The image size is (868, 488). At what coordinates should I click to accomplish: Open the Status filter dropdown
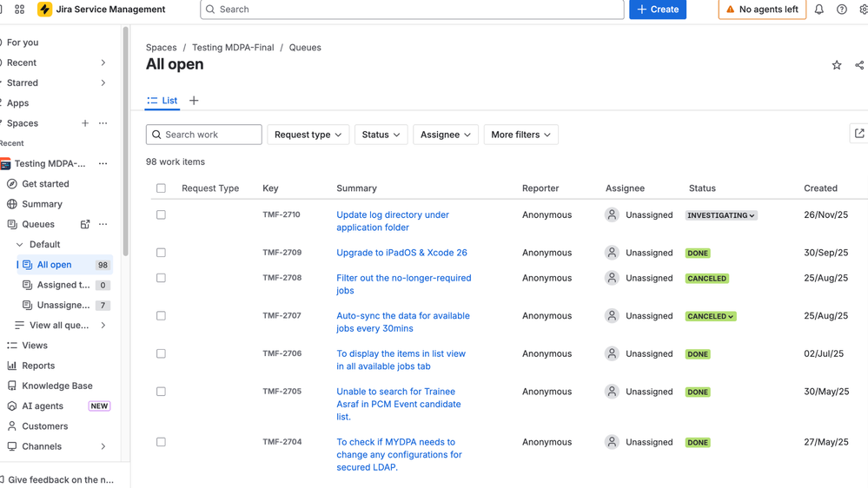coord(381,135)
